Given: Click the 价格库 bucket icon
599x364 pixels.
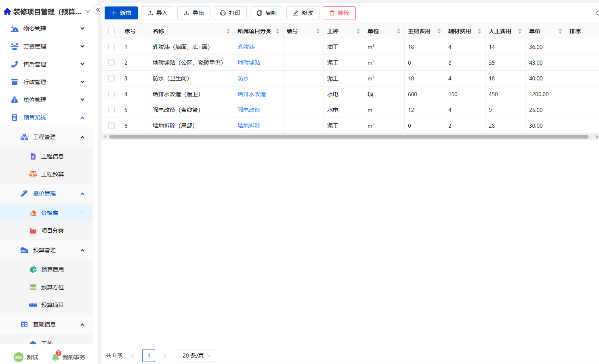Looking at the screenshot, I should coord(33,213).
